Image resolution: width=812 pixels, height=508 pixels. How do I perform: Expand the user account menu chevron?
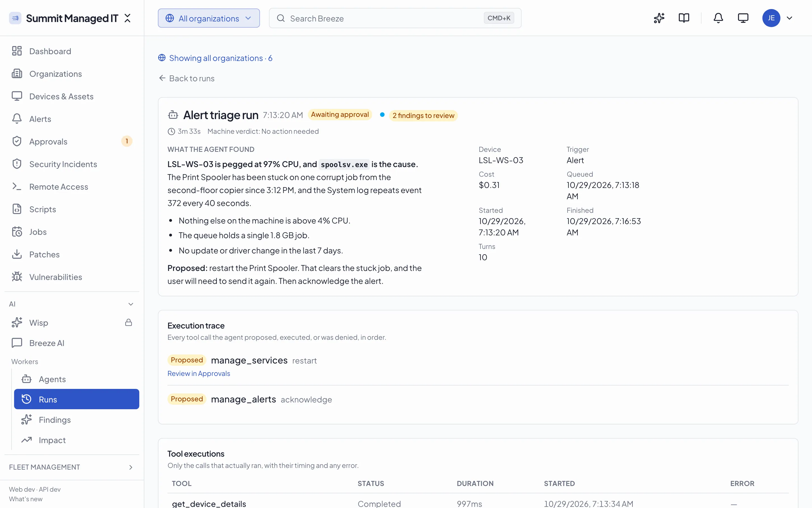(x=789, y=18)
